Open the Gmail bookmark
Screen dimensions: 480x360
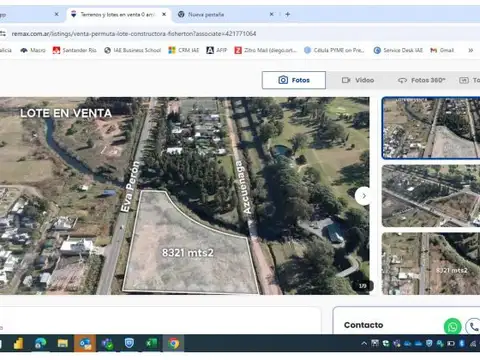442,50
